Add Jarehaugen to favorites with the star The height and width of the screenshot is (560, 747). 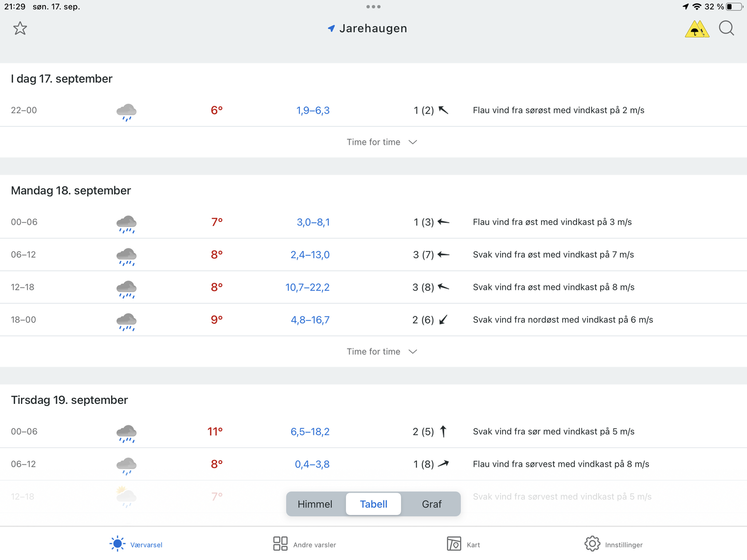pos(20,28)
